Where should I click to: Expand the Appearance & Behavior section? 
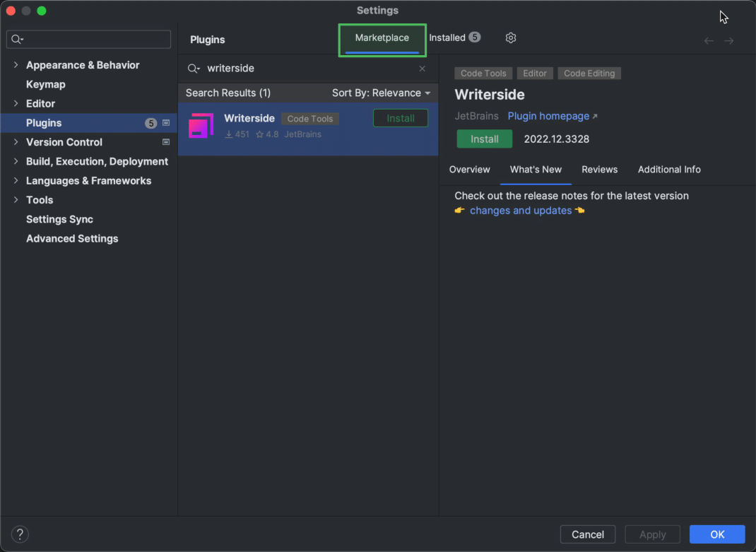(x=16, y=64)
